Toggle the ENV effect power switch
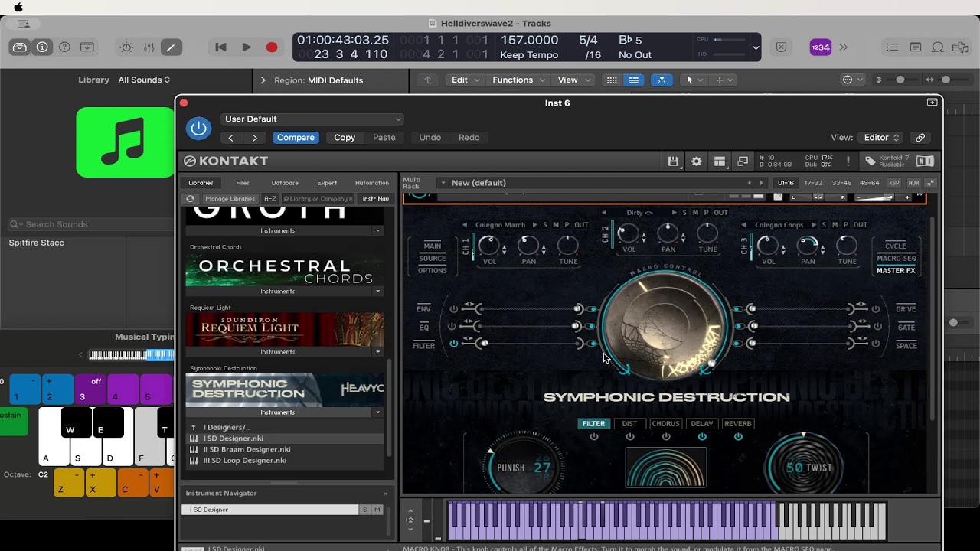Screen dimensions: 980x551 [x=453, y=309]
